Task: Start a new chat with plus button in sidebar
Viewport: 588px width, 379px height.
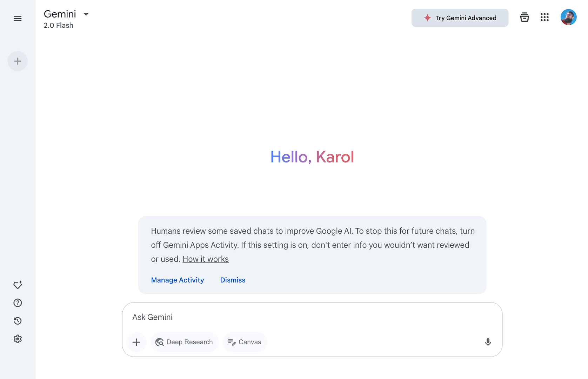Action: (18, 61)
